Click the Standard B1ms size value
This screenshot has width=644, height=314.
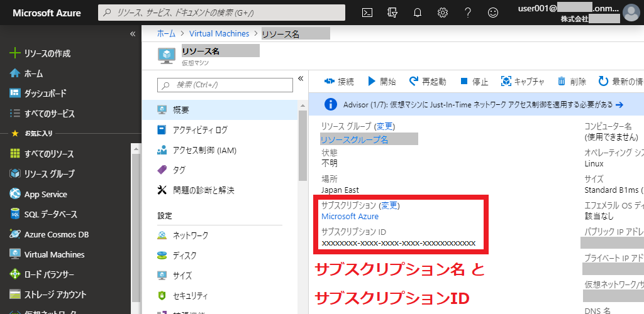click(x=614, y=190)
